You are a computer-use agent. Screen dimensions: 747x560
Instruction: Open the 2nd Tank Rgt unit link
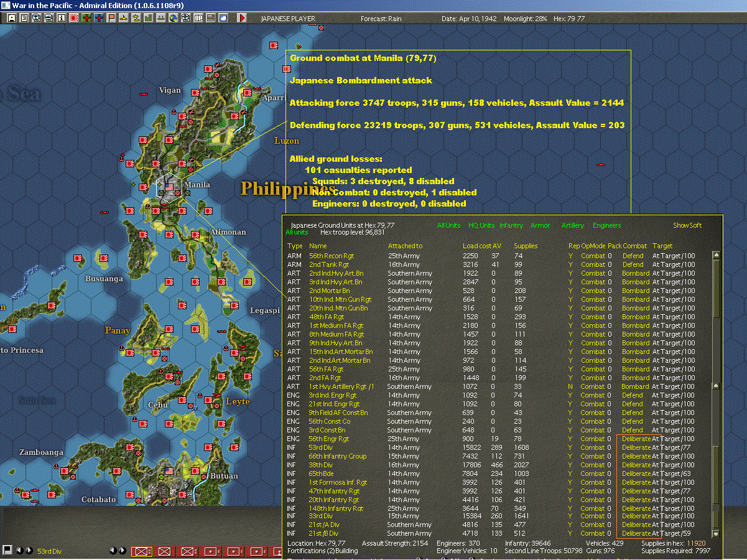[328, 264]
